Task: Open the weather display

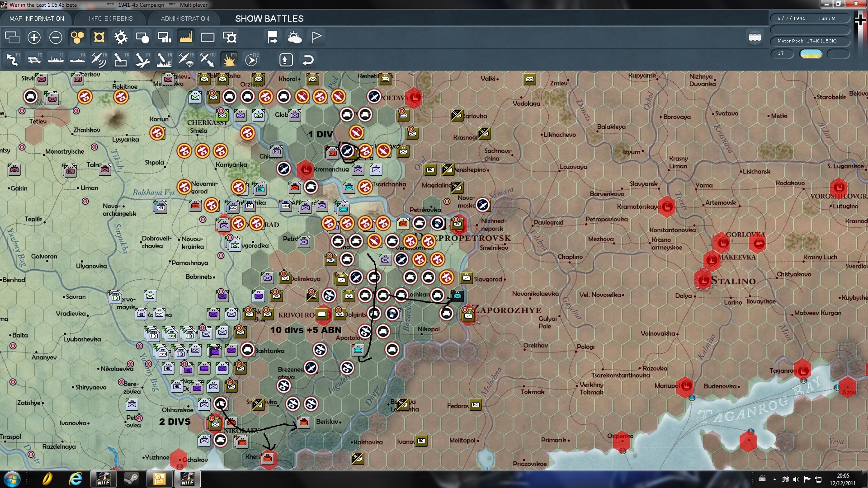Action: click(x=294, y=37)
